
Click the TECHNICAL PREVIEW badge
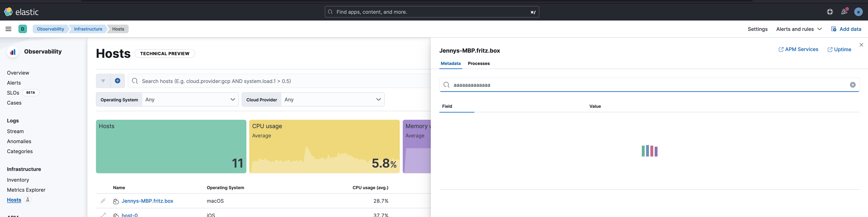tap(165, 54)
